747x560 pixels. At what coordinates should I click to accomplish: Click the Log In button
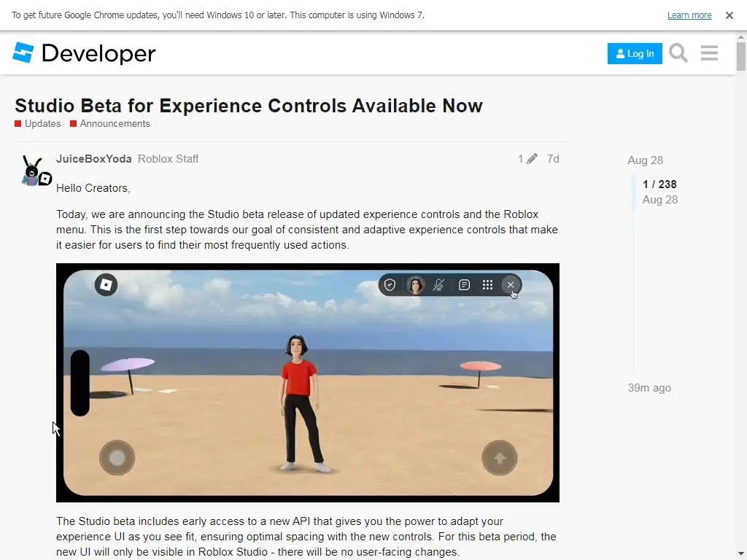(635, 53)
